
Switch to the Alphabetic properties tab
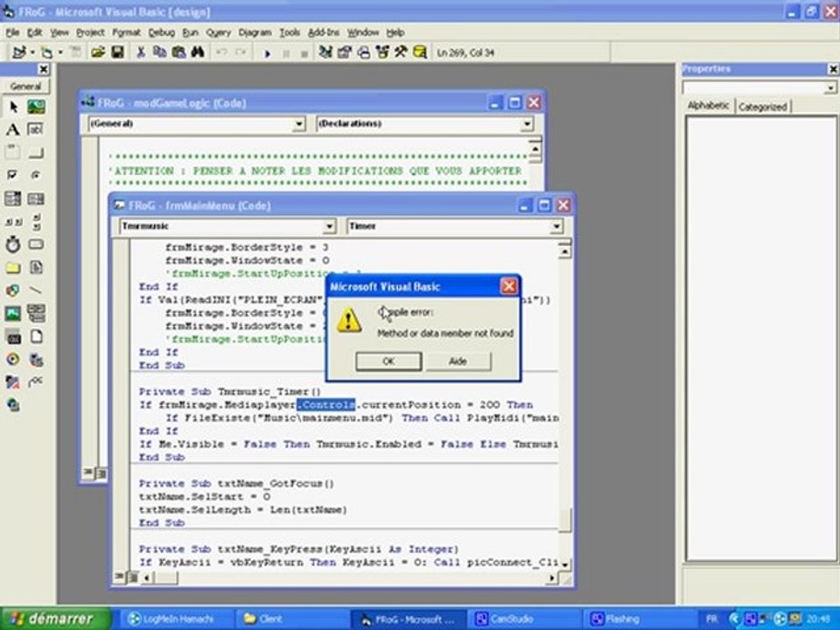point(708,106)
